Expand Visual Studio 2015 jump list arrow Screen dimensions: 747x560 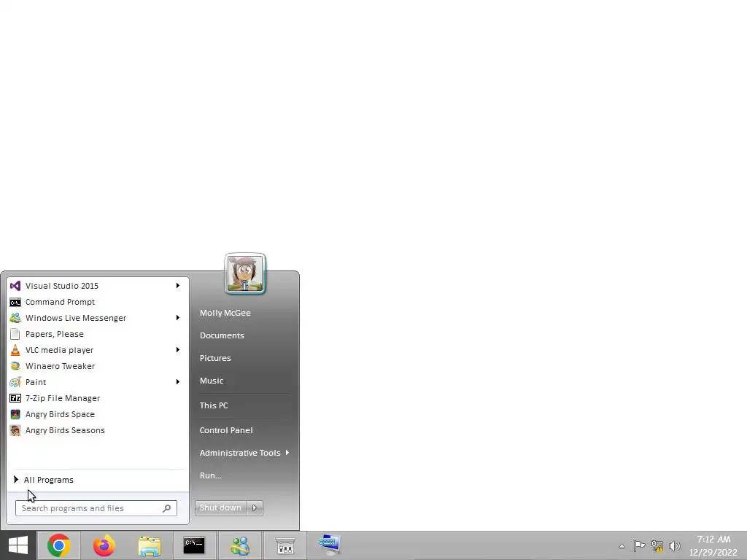(x=178, y=286)
